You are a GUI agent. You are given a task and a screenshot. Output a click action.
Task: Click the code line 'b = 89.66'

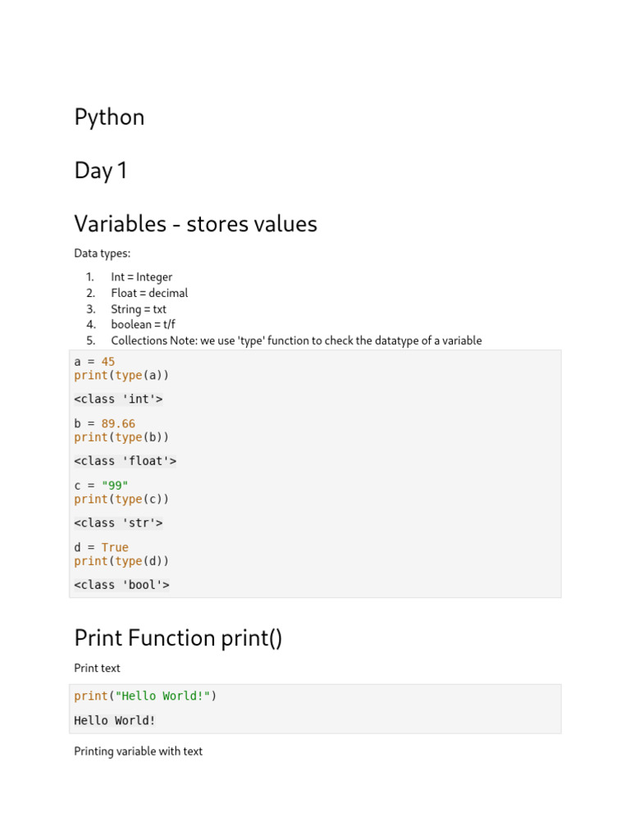(x=104, y=424)
